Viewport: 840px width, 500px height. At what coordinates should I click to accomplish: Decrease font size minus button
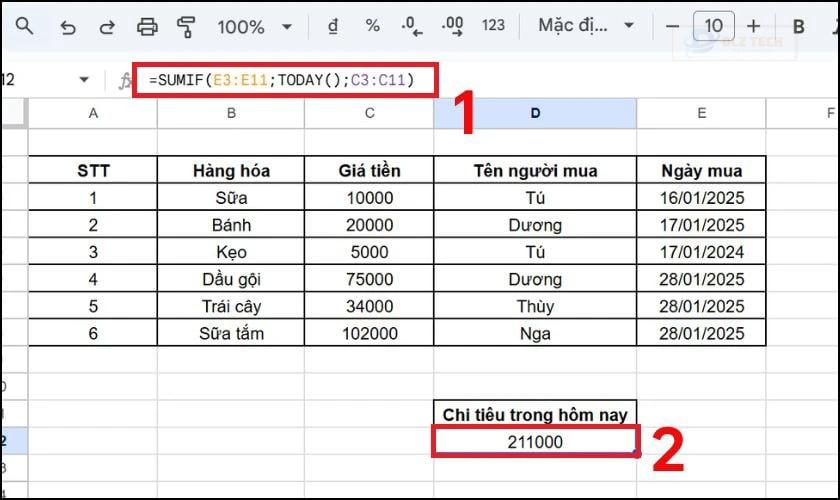coord(672,26)
